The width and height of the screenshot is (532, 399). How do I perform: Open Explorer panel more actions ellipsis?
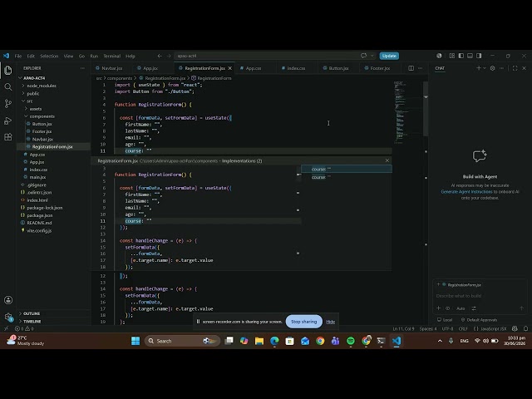point(82,68)
